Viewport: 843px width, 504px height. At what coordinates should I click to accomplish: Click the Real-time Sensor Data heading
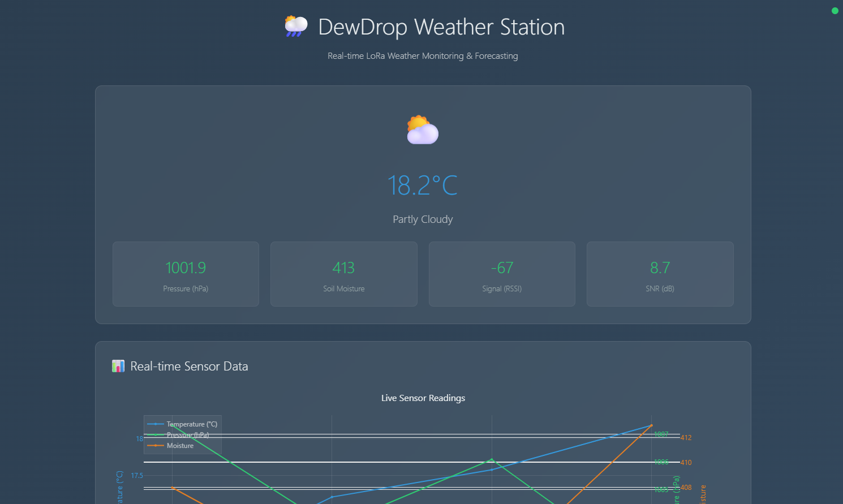pyautogui.click(x=189, y=366)
